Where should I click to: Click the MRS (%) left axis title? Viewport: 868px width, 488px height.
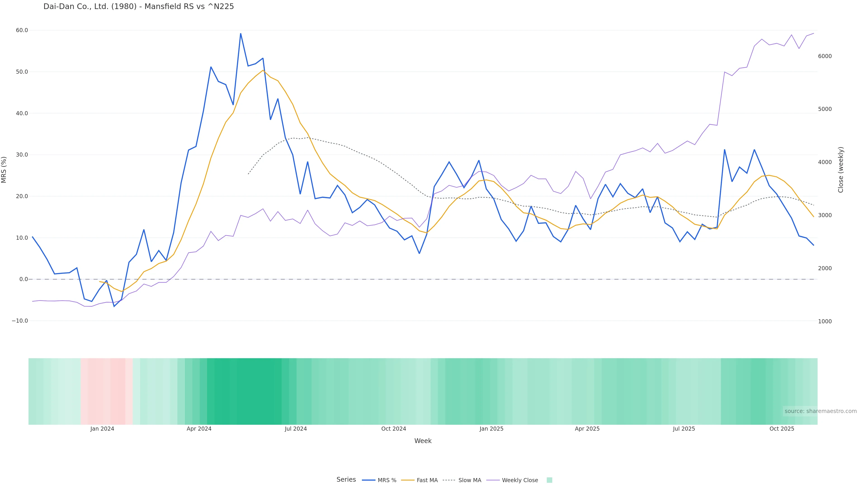click(4, 170)
